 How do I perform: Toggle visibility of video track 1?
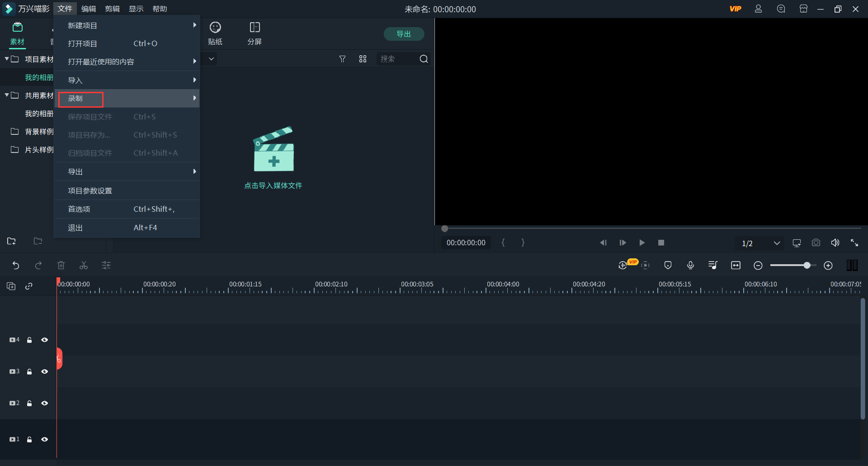(x=45, y=439)
